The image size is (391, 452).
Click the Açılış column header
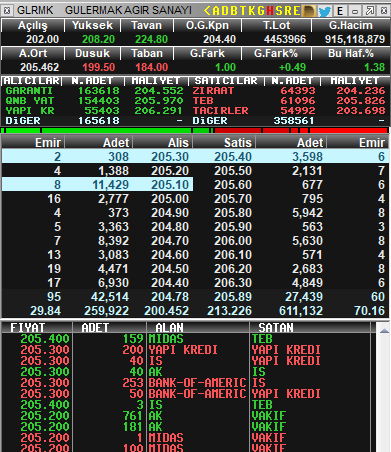pyautogui.click(x=33, y=25)
